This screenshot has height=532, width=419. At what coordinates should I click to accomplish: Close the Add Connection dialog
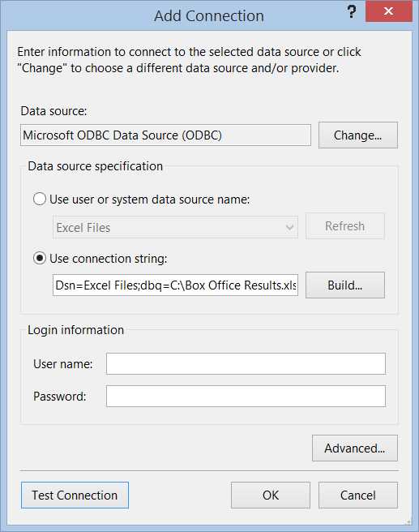click(388, 11)
